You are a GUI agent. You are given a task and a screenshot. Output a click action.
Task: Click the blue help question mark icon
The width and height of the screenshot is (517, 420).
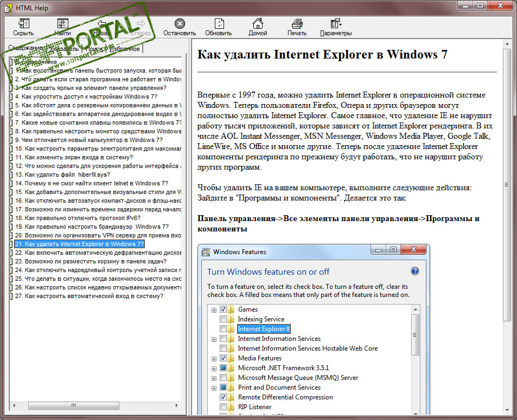click(415, 271)
